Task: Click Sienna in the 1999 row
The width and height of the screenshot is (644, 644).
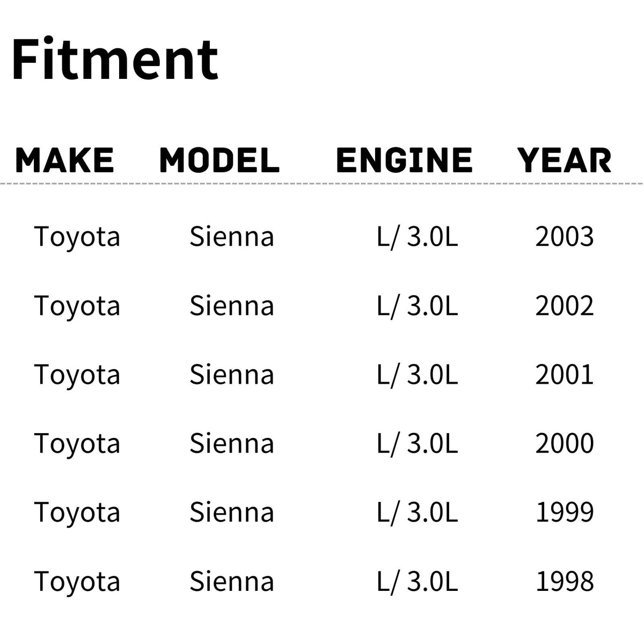Action: click(x=232, y=513)
